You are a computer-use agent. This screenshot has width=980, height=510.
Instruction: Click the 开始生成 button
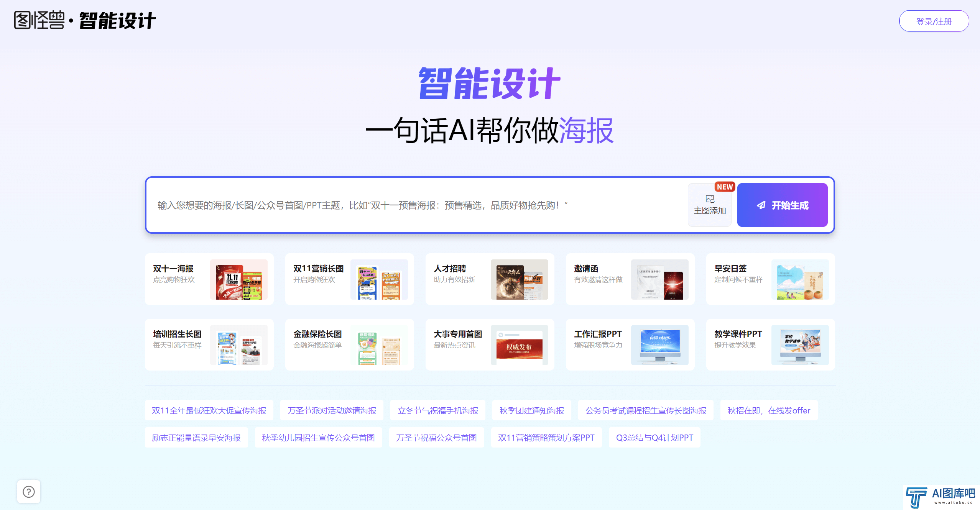pyautogui.click(x=782, y=205)
